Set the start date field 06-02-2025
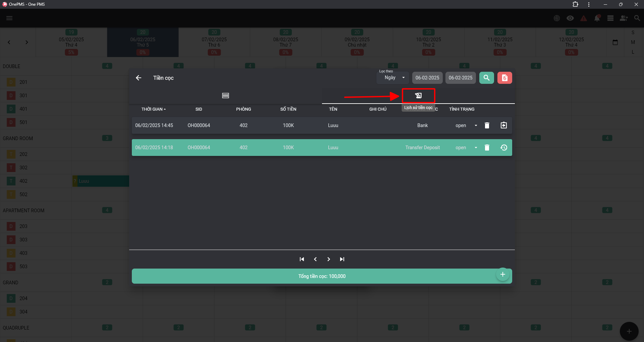The image size is (644, 342). [427, 78]
